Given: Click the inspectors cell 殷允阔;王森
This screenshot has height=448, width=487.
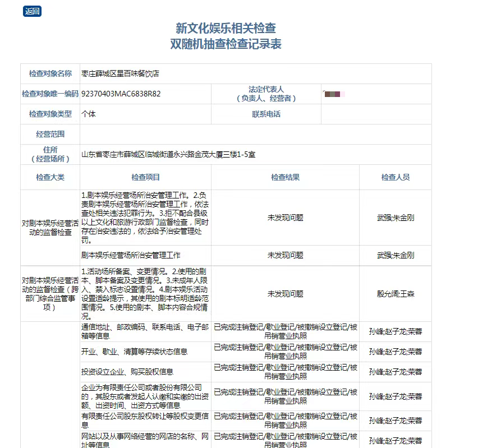Looking at the screenshot, I should (395, 293).
